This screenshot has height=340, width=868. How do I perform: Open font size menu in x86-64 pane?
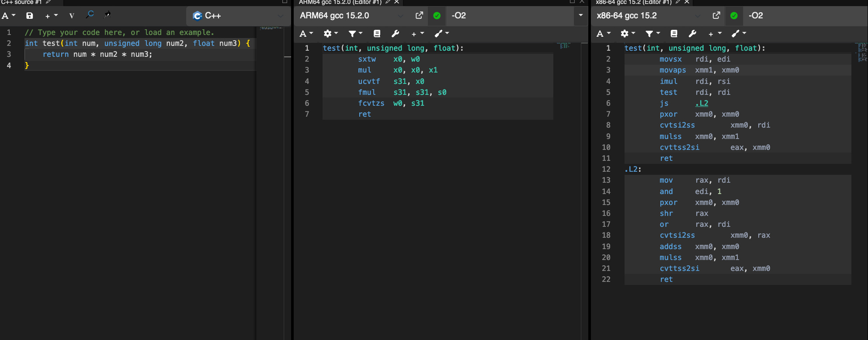tap(603, 34)
